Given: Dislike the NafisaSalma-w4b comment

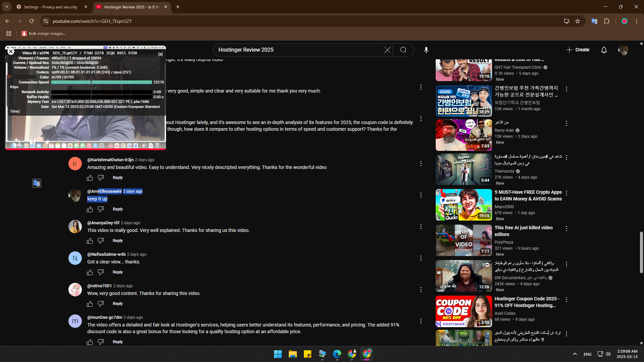Looking at the screenshot, I should point(101,272).
